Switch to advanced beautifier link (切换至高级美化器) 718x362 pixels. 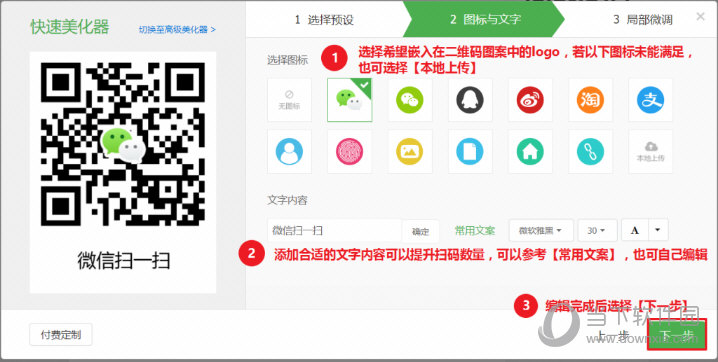tap(177, 30)
